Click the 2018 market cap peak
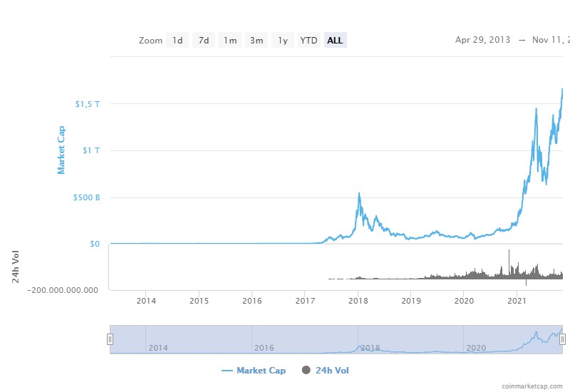570x392 pixels. click(x=359, y=194)
